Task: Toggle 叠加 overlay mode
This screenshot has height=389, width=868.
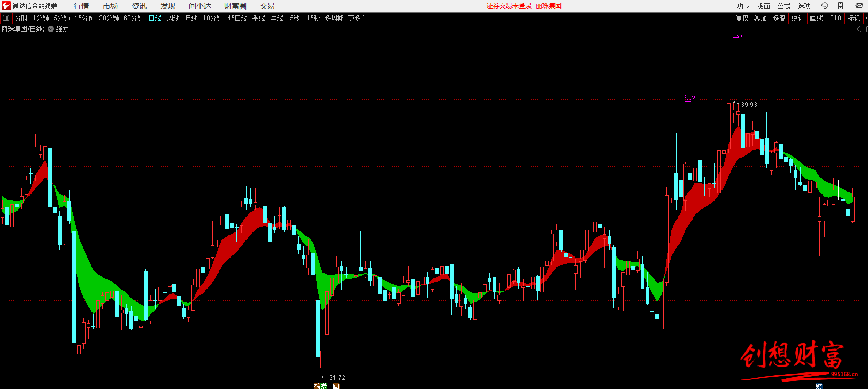Action: tap(760, 18)
